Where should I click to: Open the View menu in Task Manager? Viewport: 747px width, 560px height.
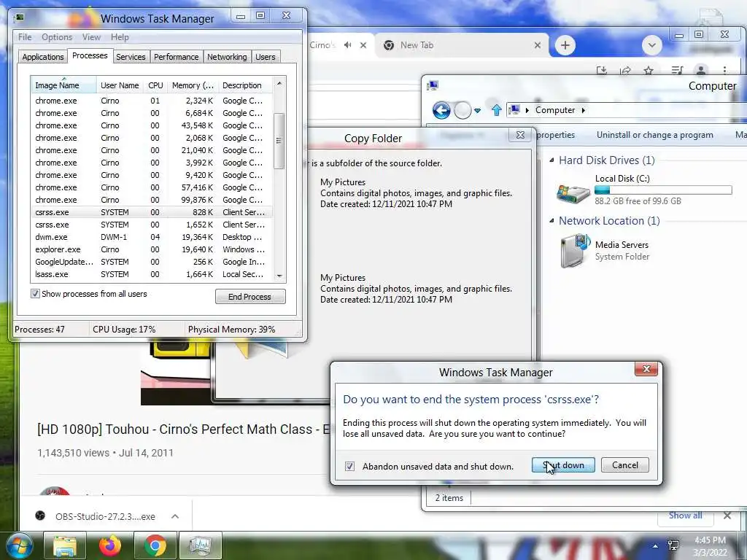tap(91, 37)
